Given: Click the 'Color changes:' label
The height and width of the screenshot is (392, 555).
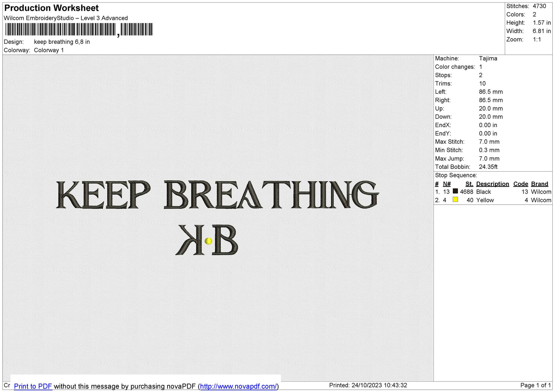Looking at the screenshot, I should tap(455, 67).
